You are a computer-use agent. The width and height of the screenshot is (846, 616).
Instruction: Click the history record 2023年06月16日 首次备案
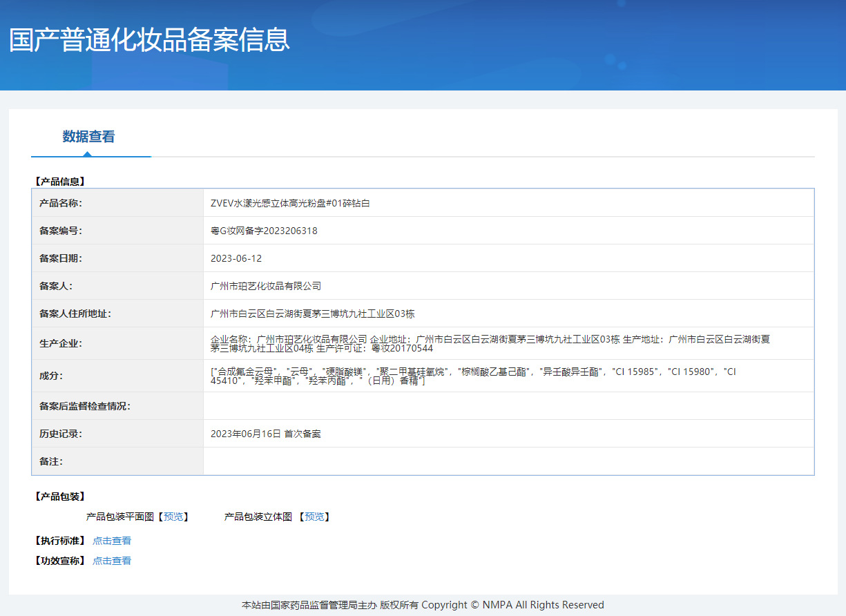[x=266, y=434]
